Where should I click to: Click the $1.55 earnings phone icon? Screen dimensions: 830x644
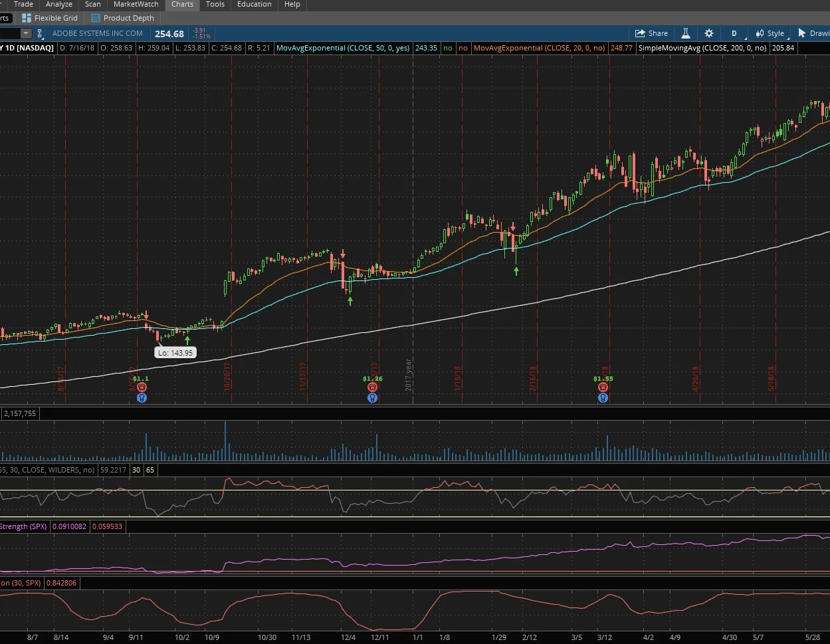[603, 387]
